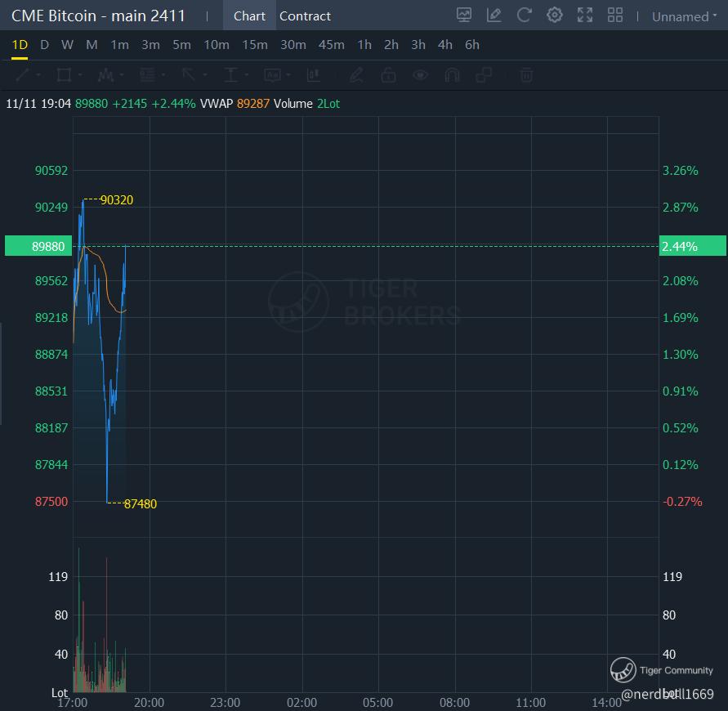The width and height of the screenshot is (728, 711).
Task: Switch to the 4h interval
Action: tap(444, 45)
